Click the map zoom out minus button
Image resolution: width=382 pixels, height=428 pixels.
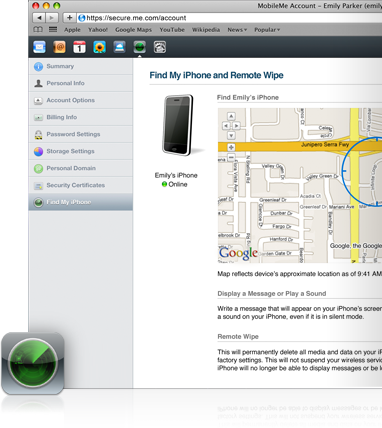point(231,157)
